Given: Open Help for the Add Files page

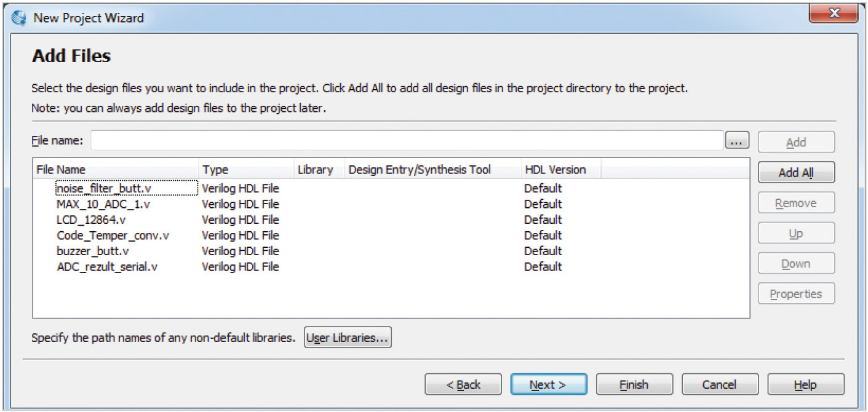Looking at the screenshot, I should coord(805,385).
